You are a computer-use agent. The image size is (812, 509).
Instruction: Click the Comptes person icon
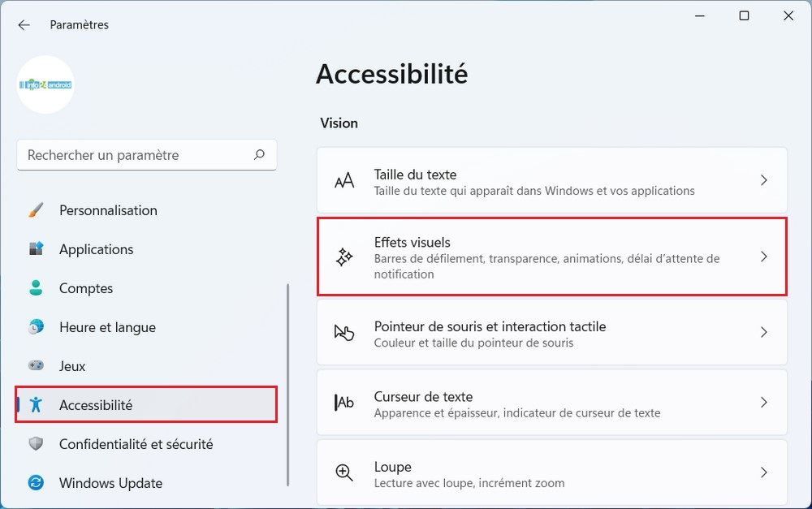pyautogui.click(x=36, y=288)
